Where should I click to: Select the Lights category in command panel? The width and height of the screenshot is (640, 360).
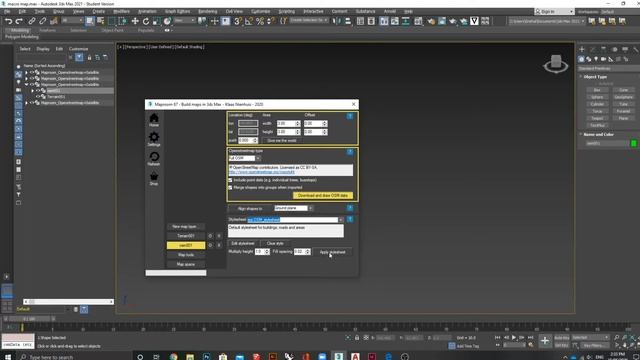tap(596, 59)
